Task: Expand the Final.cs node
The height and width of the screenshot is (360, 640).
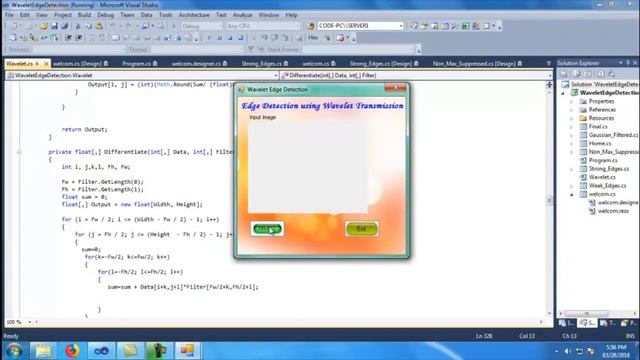Action: coord(572,127)
